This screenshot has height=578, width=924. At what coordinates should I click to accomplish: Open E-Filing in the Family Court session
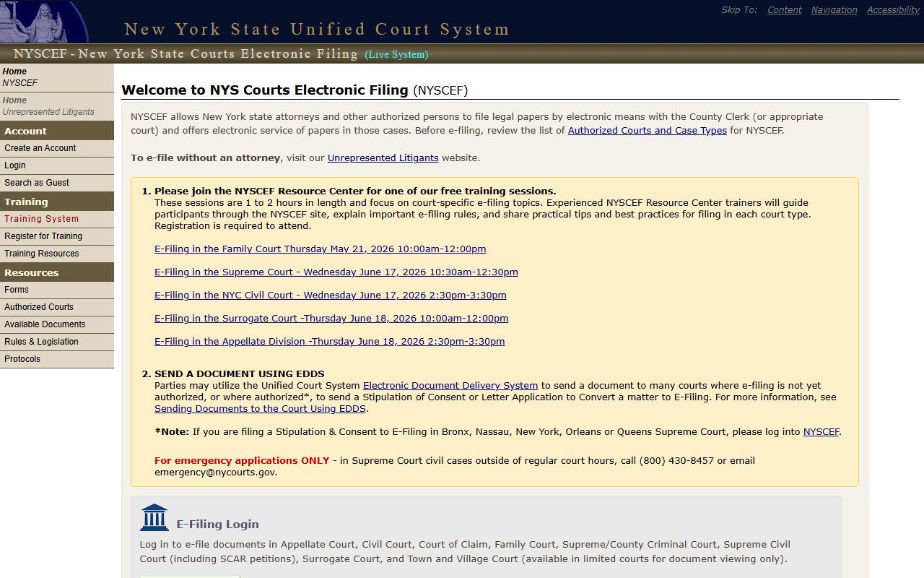[x=321, y=249]
